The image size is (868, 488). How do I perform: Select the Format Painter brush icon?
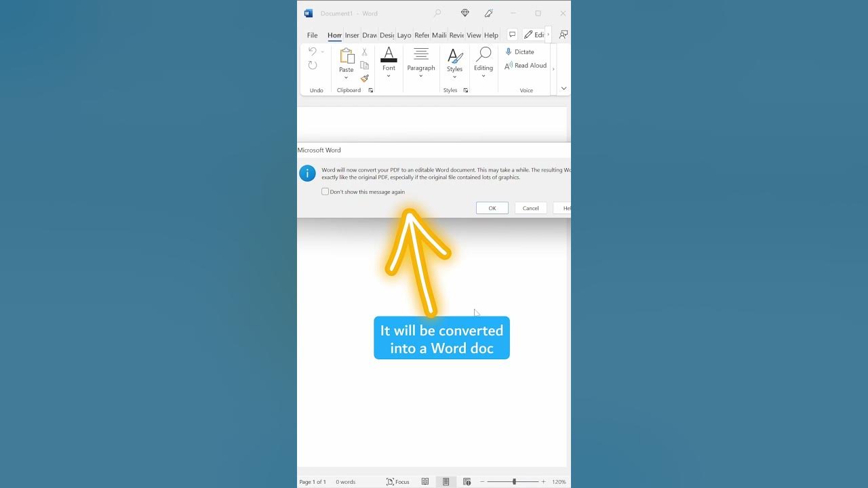364,79
